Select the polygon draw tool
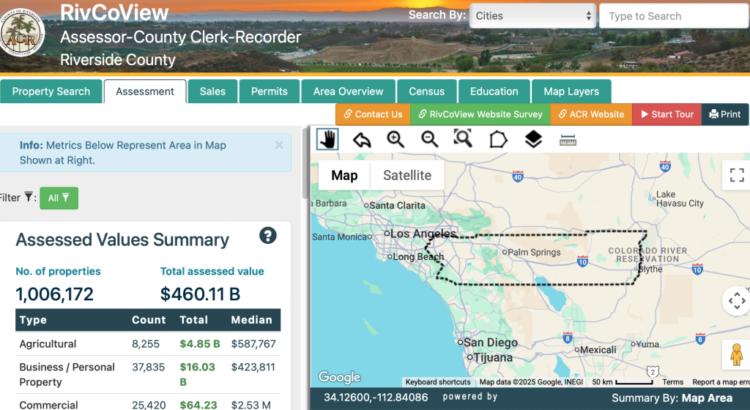 [498, 139]
